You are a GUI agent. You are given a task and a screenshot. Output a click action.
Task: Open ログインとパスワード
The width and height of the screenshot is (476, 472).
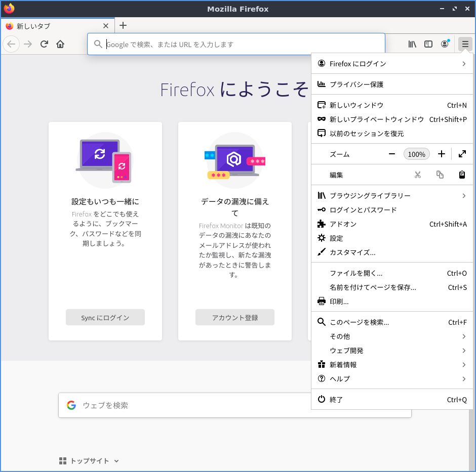(392, 210)
